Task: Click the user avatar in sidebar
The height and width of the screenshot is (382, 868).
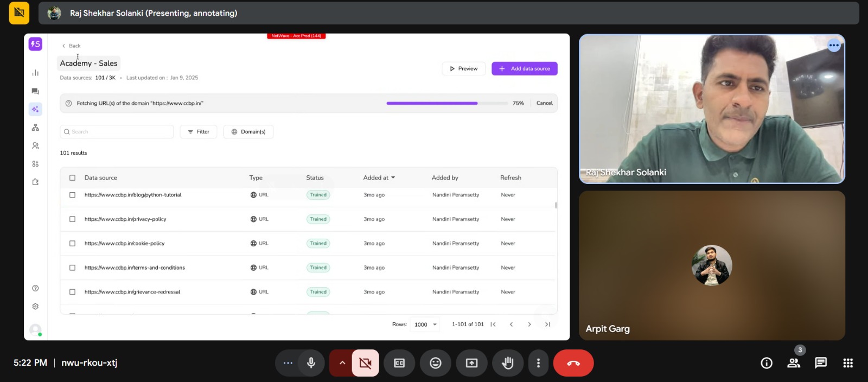Action: [35, 330]
